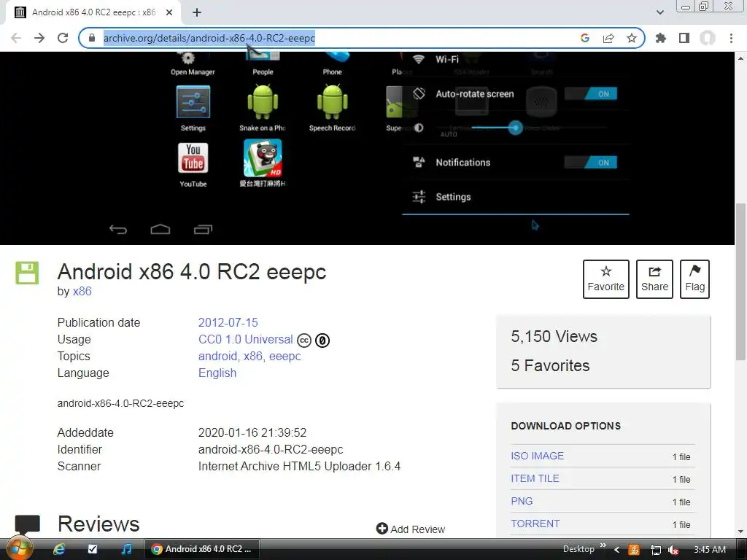Click the YouTube app icon in screenshot
The image size is (747, 560).
193,157
